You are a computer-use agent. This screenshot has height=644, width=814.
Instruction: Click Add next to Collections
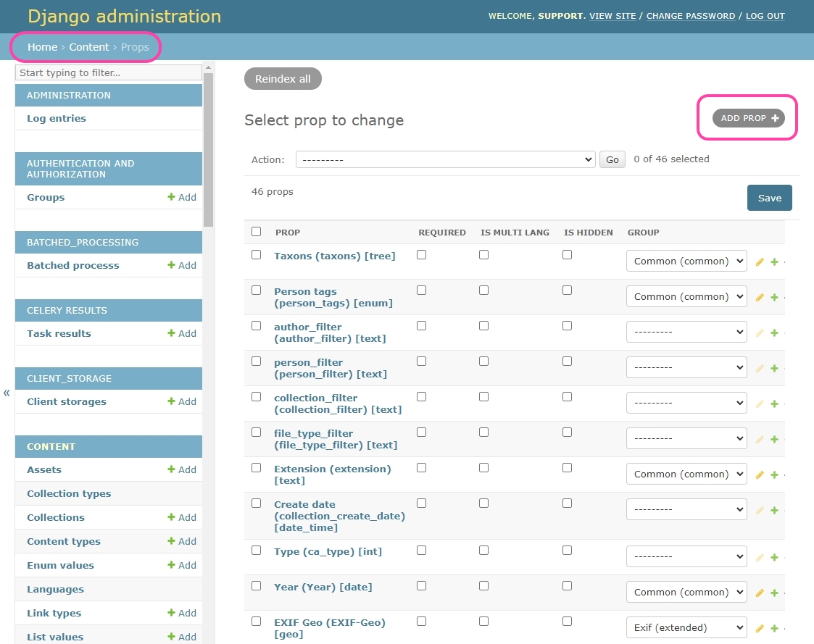click(x=182, y=517)
